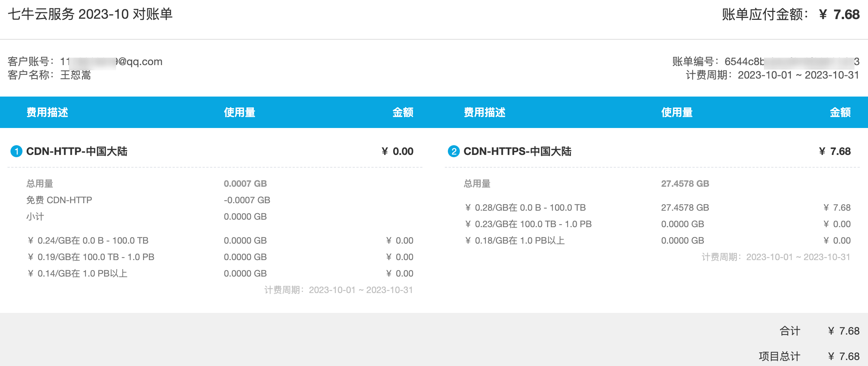The height and width of the screenshot is (366, 868).
Task: Click the amount in the ¥ 0.18/GB row
Action: (x=837, y=240)
